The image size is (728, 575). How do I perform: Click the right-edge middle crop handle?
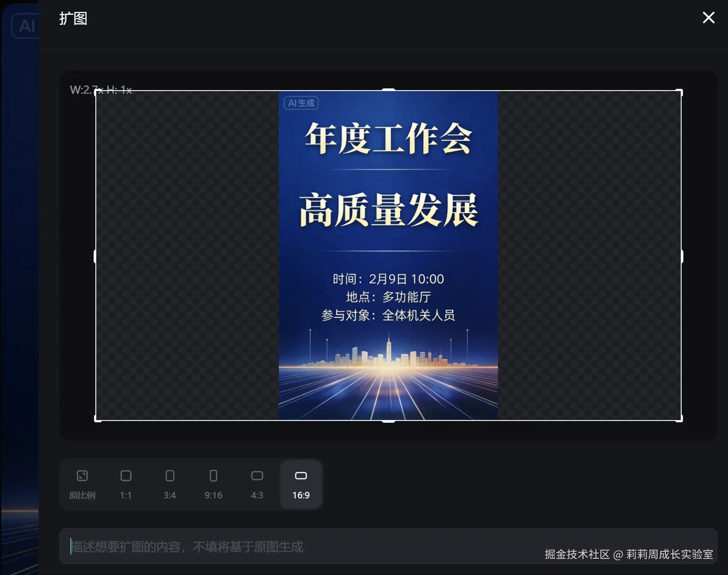[x=682, y=256]
